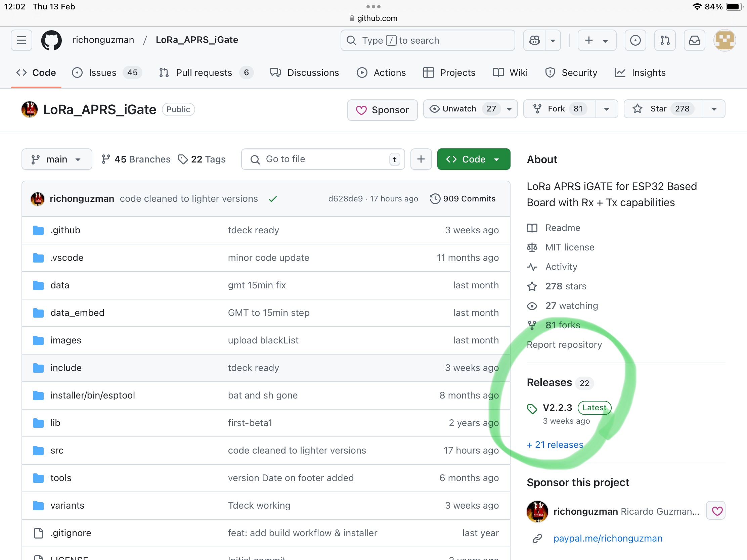Open the Pull requests tab
Viewport: 747px width, 560px height.
click(206, 73)
